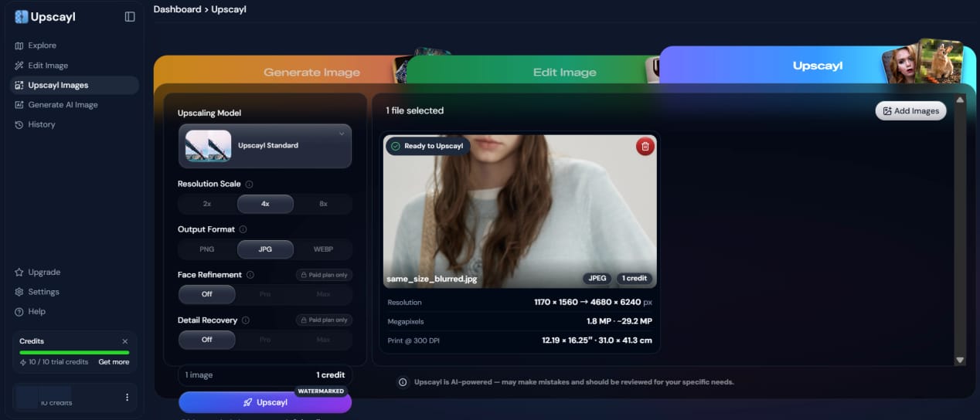
Task: Click the Output Format info icon
Action: click(243, 229)
